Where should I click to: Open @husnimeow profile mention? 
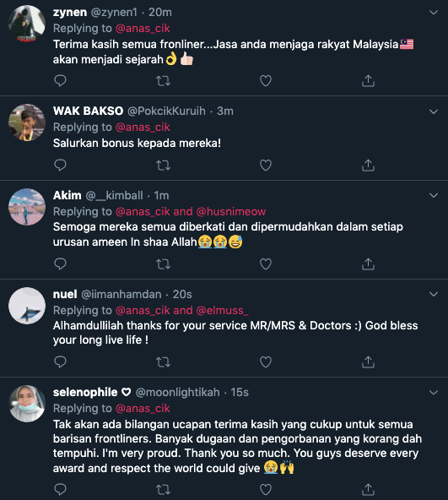231,211
